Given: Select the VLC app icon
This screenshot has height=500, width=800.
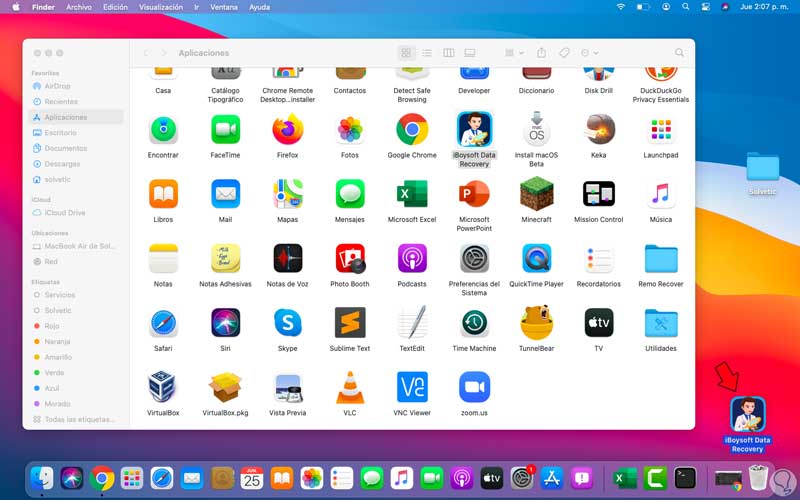Looking at the screenshot, I should [350, 387].
